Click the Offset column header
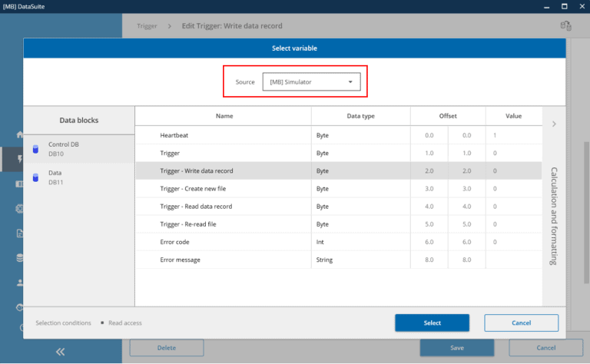Screen dimensions: 590x364 [x=448, y=116]
